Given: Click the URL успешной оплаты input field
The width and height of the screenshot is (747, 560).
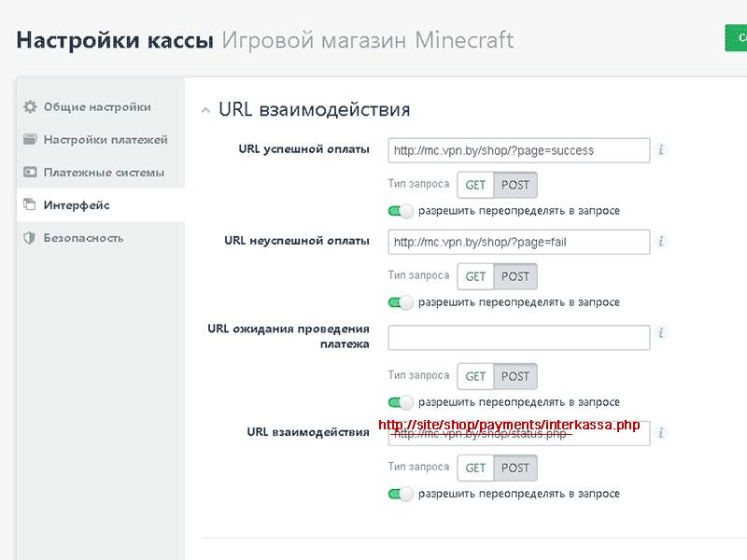Looking at the screenshot, I should coord(518,150).
